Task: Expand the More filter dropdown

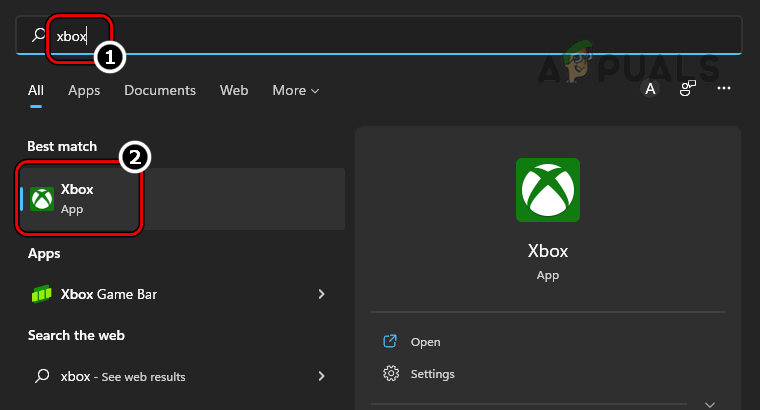Action: click(296, 90)
